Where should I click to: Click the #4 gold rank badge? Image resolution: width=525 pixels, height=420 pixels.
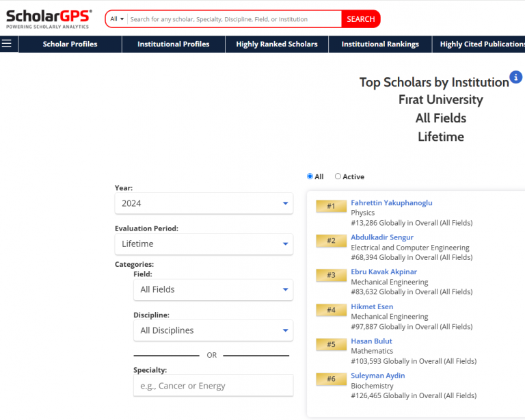[331, 310]
